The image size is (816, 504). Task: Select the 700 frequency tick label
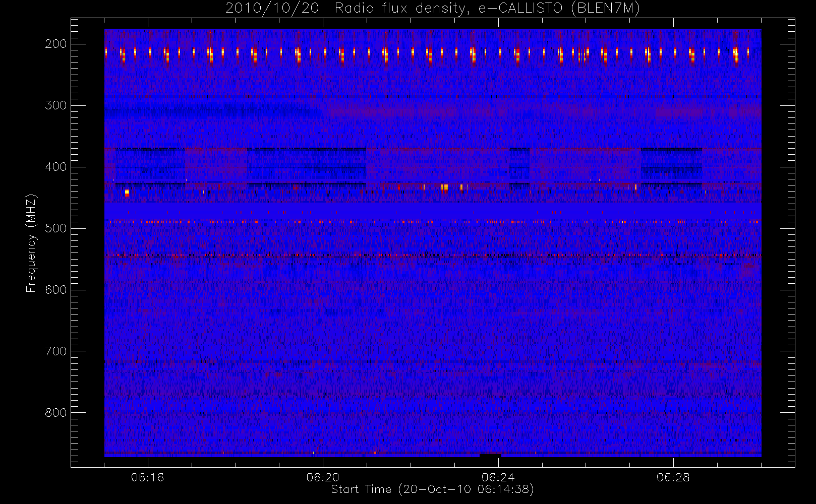tap(56, 351)
